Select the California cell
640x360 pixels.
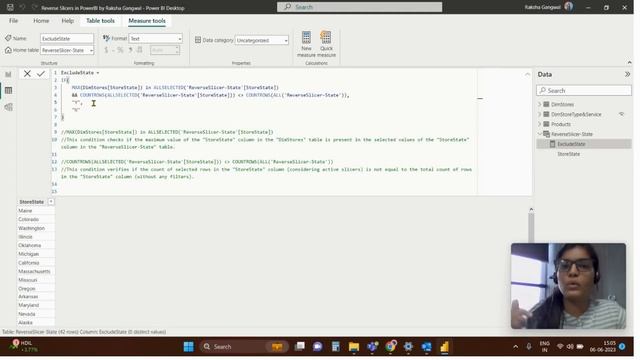36,263
